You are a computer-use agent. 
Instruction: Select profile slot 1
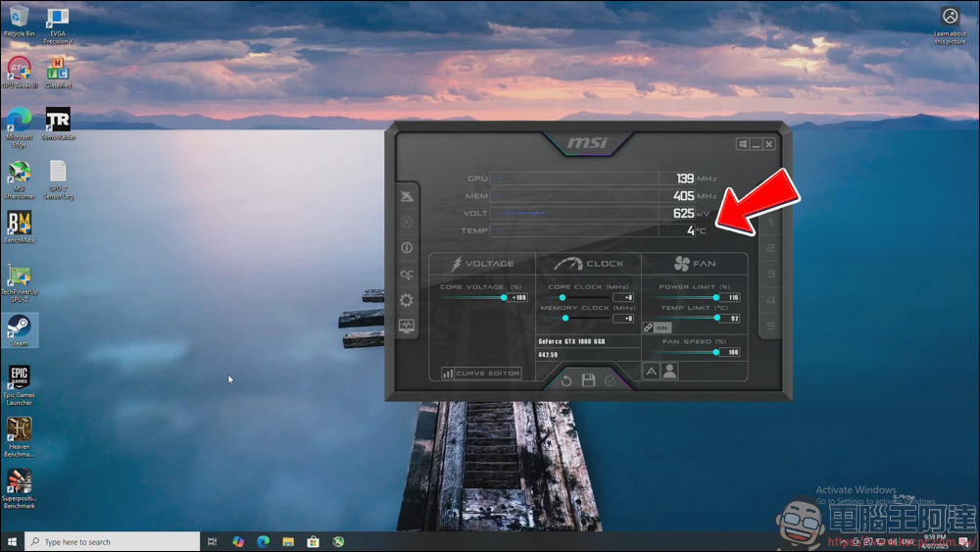click(770, 223)
